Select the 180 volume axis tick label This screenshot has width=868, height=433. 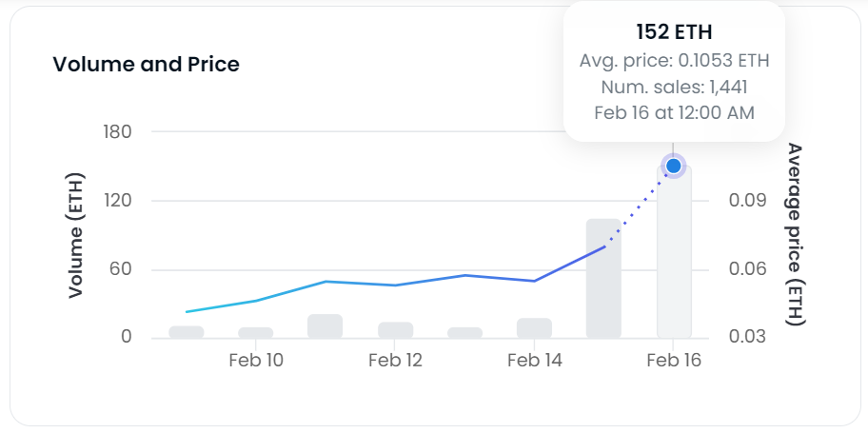pos(116,131)
